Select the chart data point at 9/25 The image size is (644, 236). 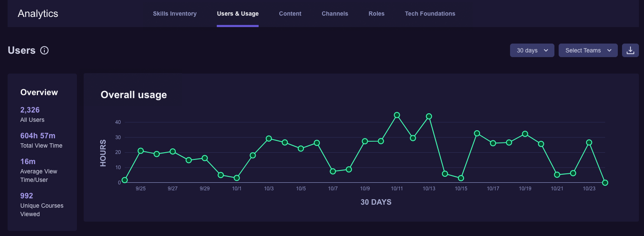[141, 151]
